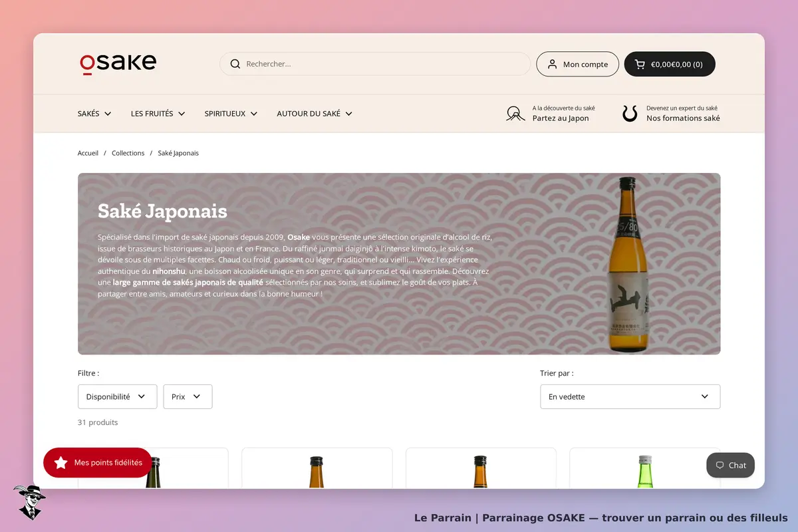Click the Collections breadcrumb
Viewport: 798px width, 532px height.
pos(128,153)
